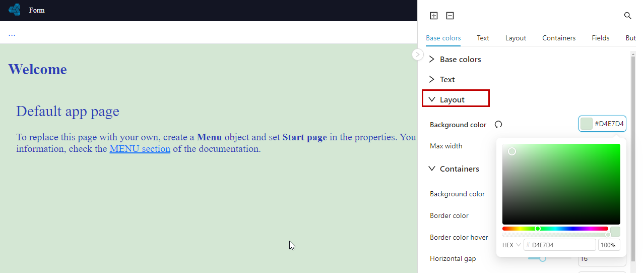Switch to the Base colors tab
The height and width of the screenshot is (273, 644).
[x=443, y=38]
